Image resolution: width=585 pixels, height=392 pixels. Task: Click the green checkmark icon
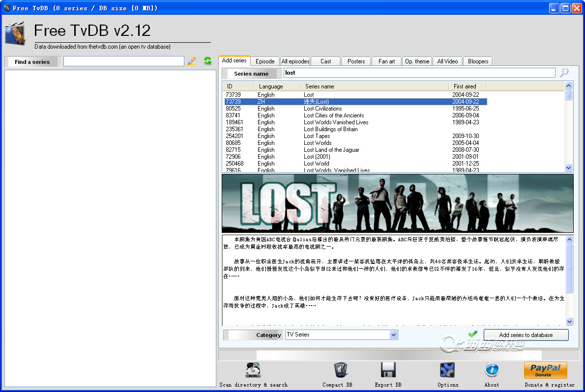click(x=473, y=334)
